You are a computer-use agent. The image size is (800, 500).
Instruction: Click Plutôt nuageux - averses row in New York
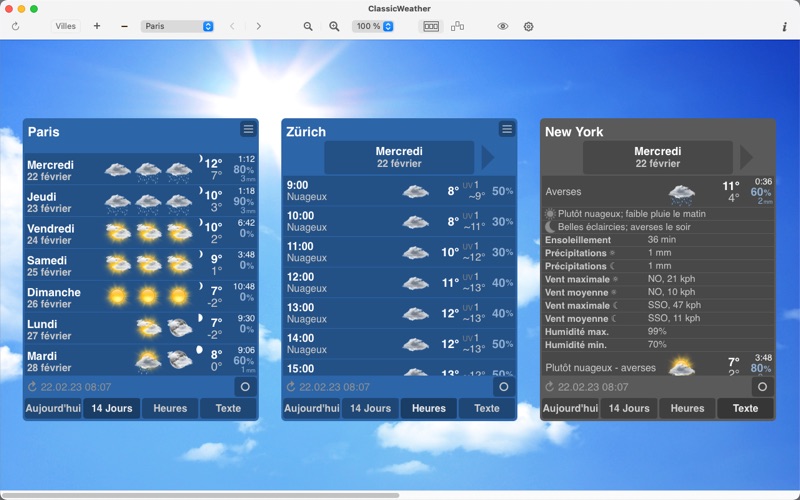pos(658,365)
